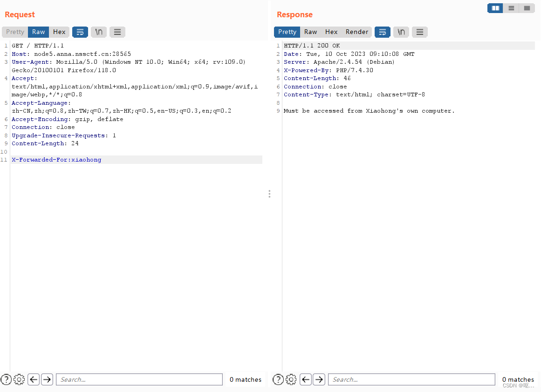Go to previous match in Response search
The height and width of the screenshot is (392, 541).
point(306,379)
